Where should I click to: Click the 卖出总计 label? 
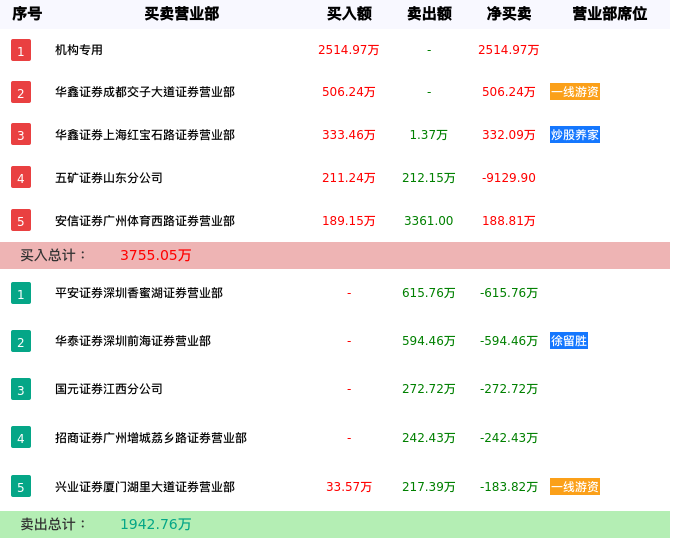click(53, 524)
